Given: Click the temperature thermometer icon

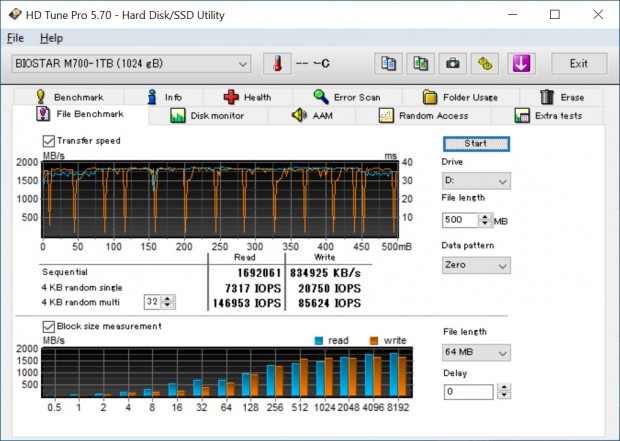Looking at the screenshot, I should [x=277, y=64].
